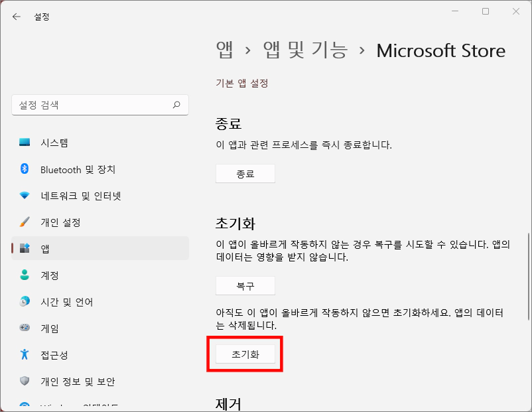Click the search magnifier icon
This screenshot has width=532, height=412.
coord(176,105)
